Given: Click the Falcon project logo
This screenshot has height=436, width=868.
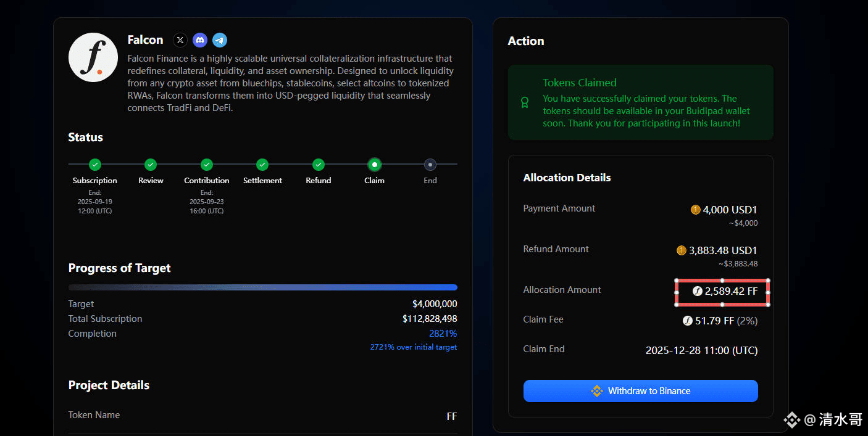Looking at the screenshot, I should [93, 57].
